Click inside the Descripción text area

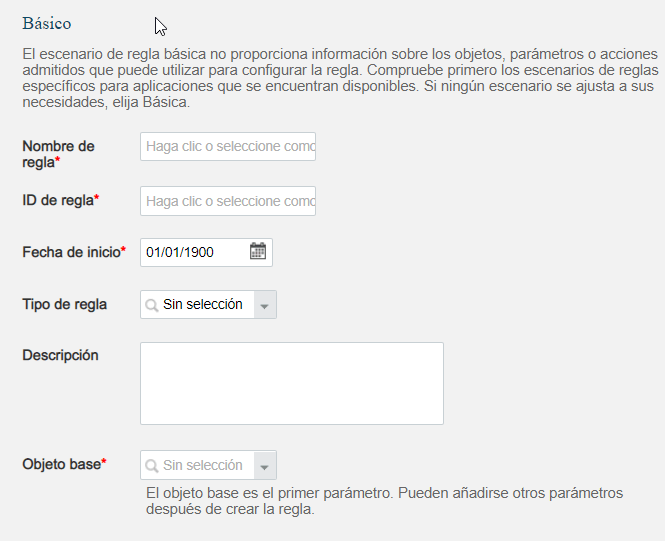pyautogui.click(x=292, y=384)
